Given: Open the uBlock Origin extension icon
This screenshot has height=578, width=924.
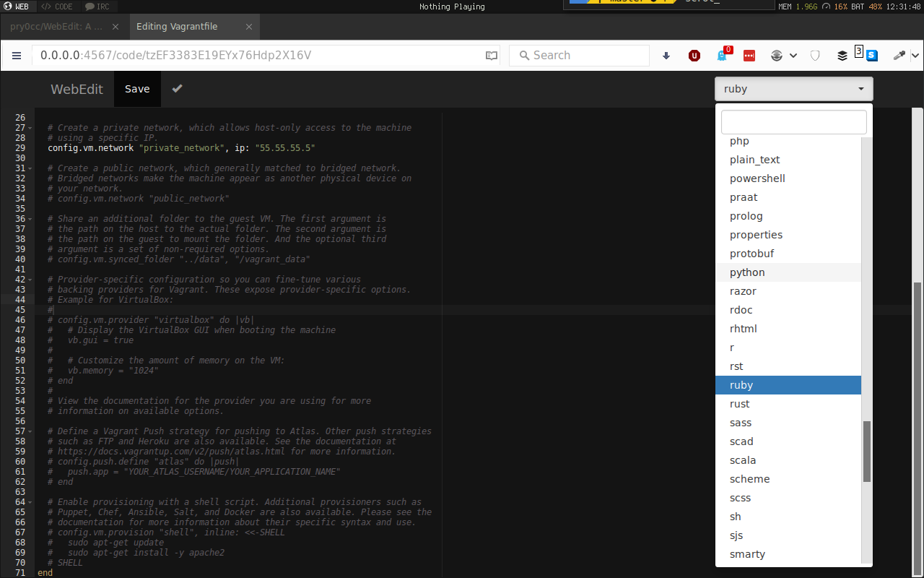Looking at the screenshot, I should point(694,56).
